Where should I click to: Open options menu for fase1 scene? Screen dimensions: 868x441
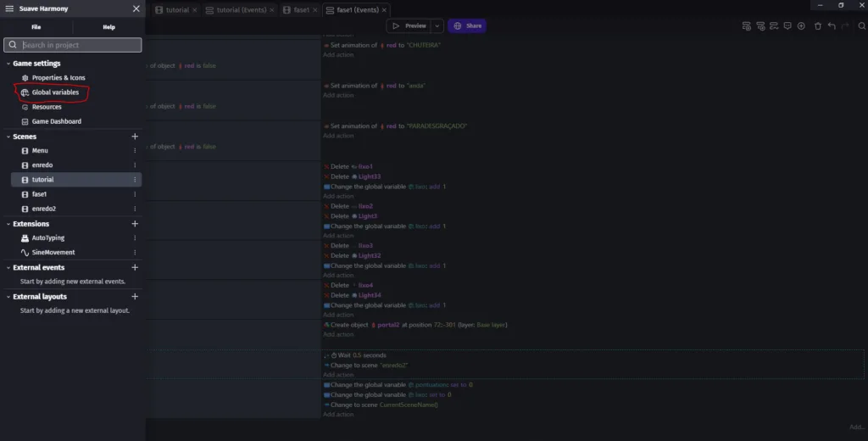[135, 194]
